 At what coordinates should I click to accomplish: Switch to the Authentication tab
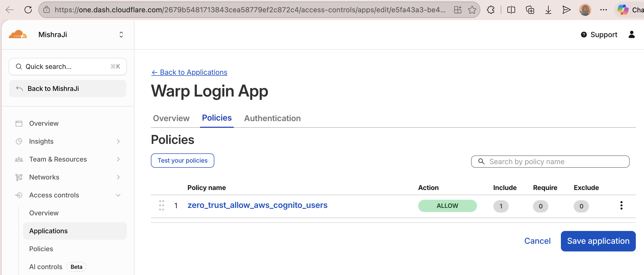272,118
